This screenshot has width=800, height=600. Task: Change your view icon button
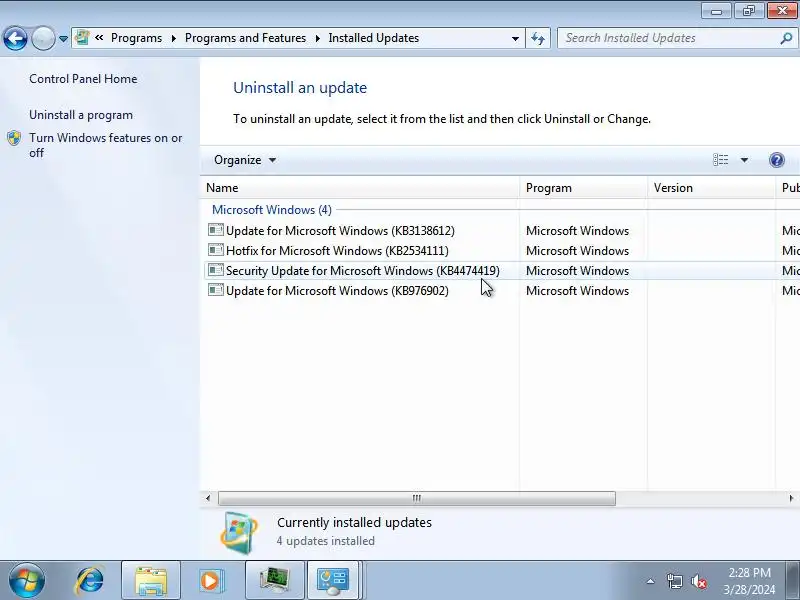point(720,160)
